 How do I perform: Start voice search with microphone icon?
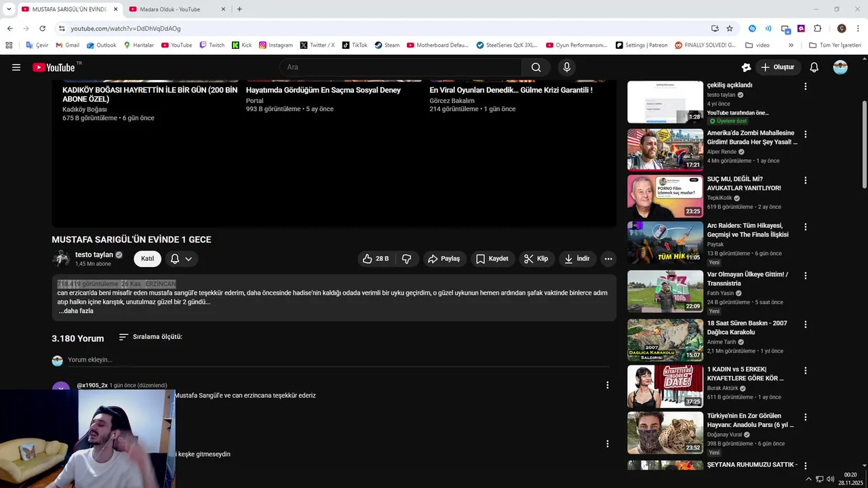pos(567,67)
